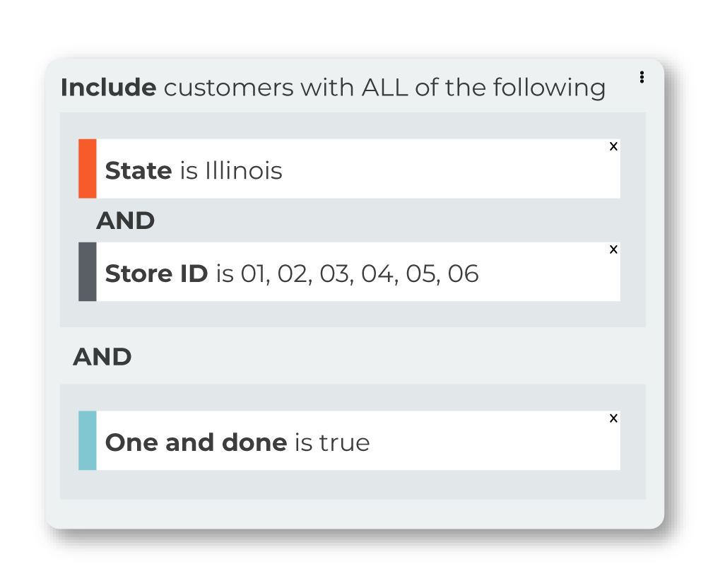Edit the store ID values list
725x588 pixels.
click(x=360, y=274)
